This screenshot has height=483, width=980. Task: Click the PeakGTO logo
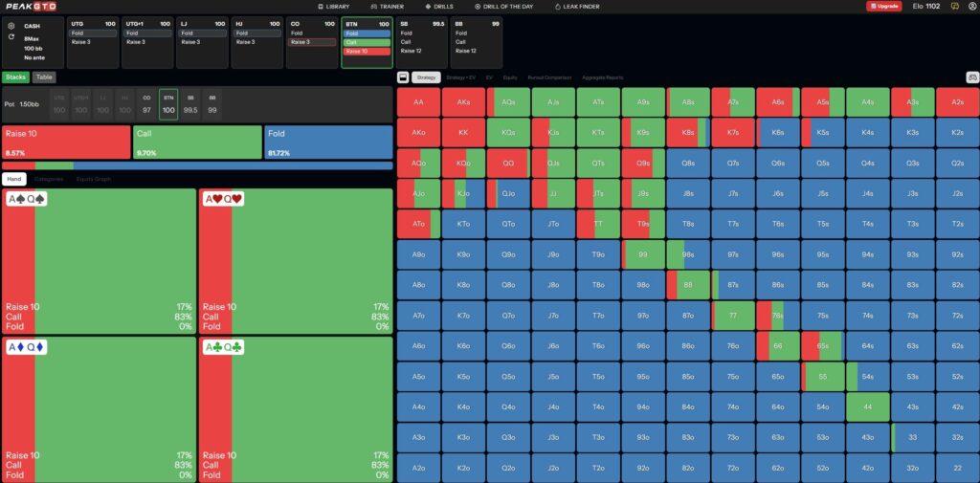point(31,6)
